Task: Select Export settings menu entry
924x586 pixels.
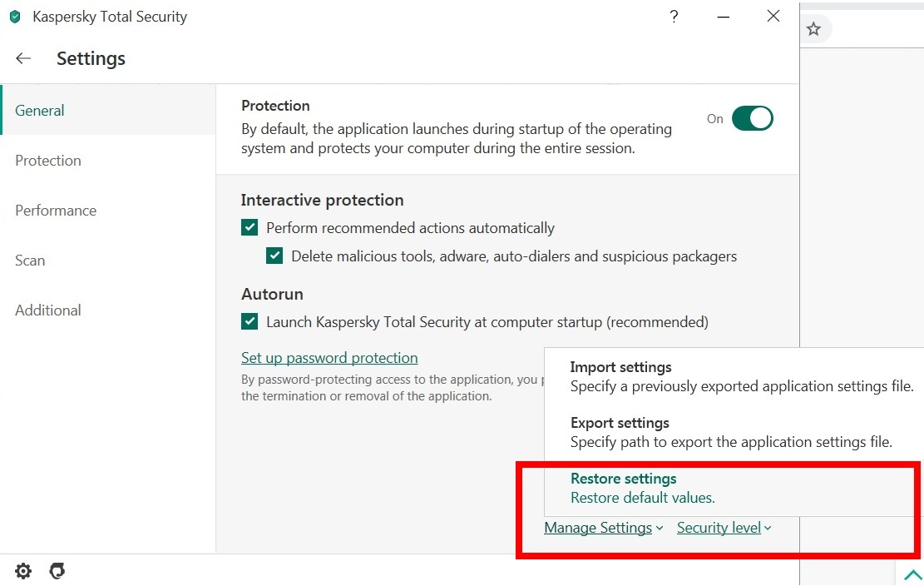Action: click(620, 432)
